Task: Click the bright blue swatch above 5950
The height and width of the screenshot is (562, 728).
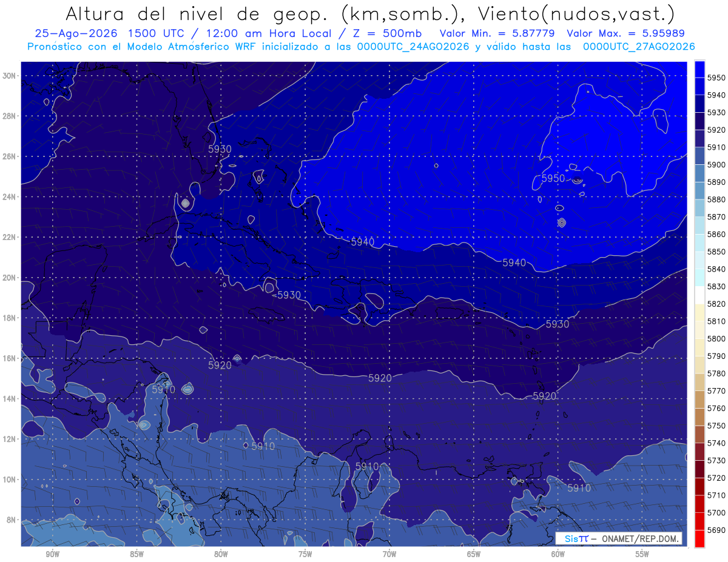Action: point(699,69)
